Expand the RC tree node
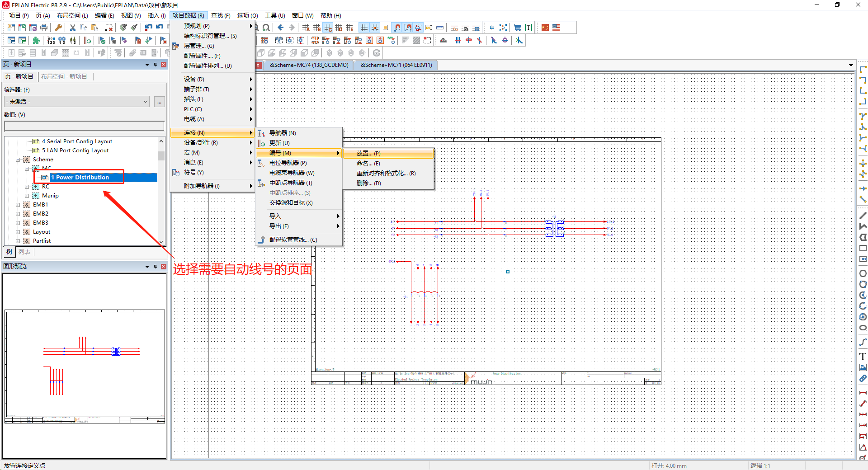The width and height of the screenshot is (868, 470). coord(27,187)
